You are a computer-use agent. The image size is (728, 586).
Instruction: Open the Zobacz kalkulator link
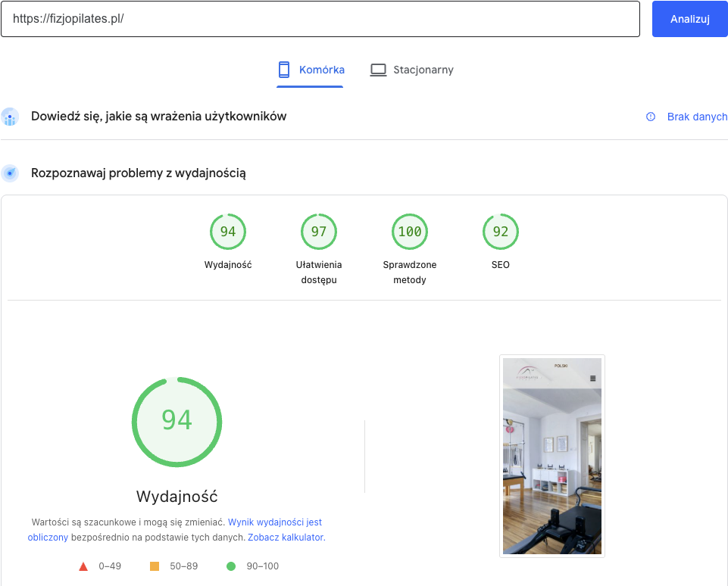point(286,537)
